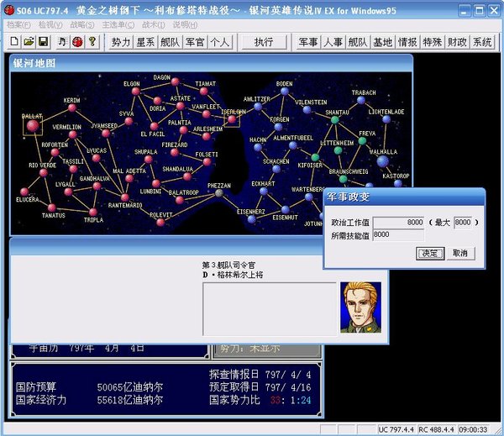Open the 军事 command button
Viewport: 504px width, 436px height.
pyautogui.click(x=308, y=42)
